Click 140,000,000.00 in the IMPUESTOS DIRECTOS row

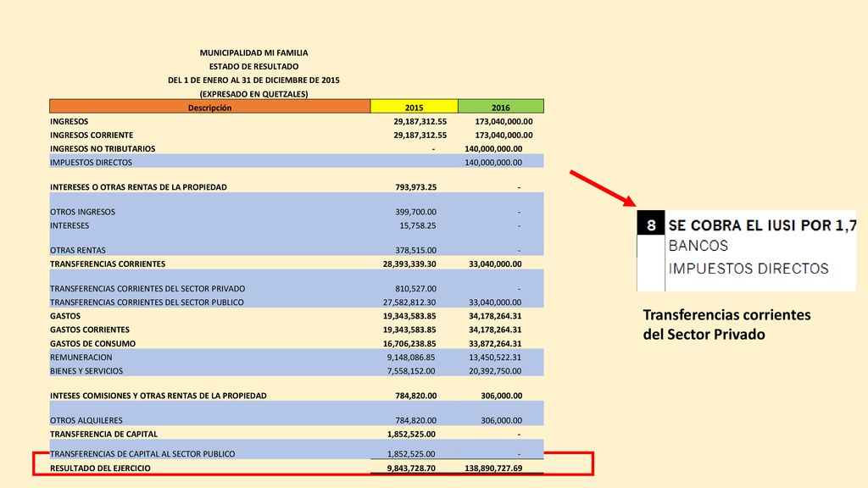coord(493,163)
